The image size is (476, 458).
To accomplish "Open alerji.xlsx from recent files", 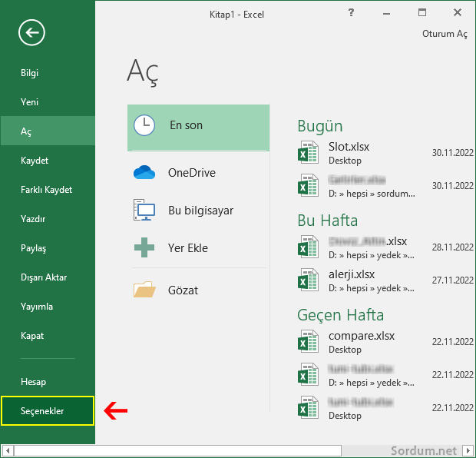I will [385, 280].
